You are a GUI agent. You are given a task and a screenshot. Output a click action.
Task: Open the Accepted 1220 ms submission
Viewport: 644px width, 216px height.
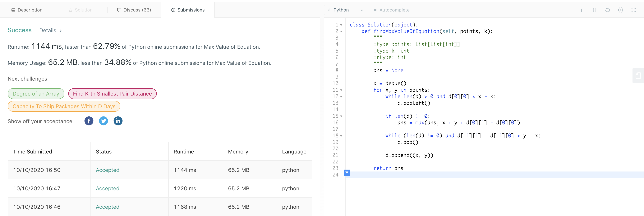coord(108,188)
